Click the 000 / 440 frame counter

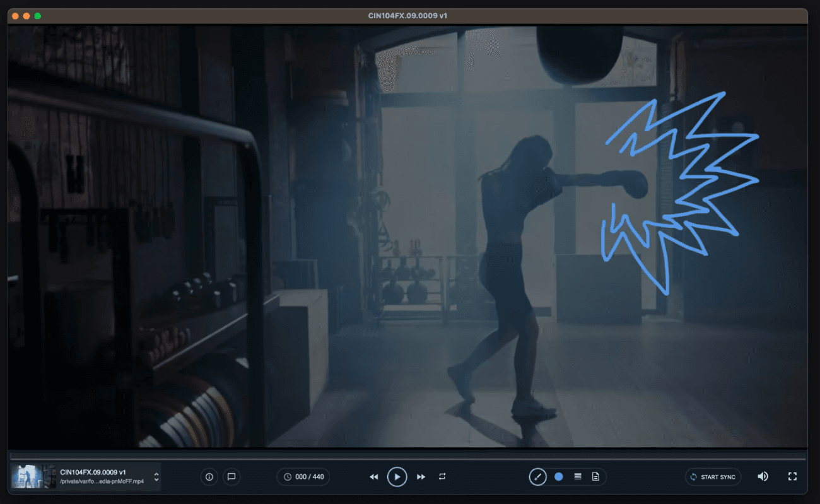303,477
